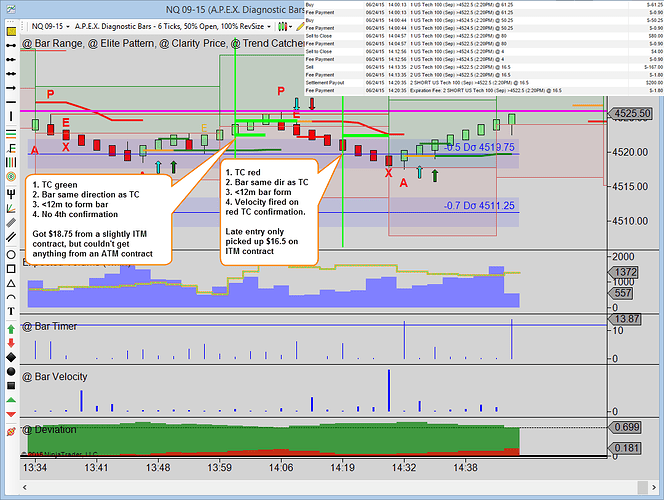The height and width of the screenshot is (500, 664).
Task: Select the Ray drawing tool
Action: [x=11, y=60]
